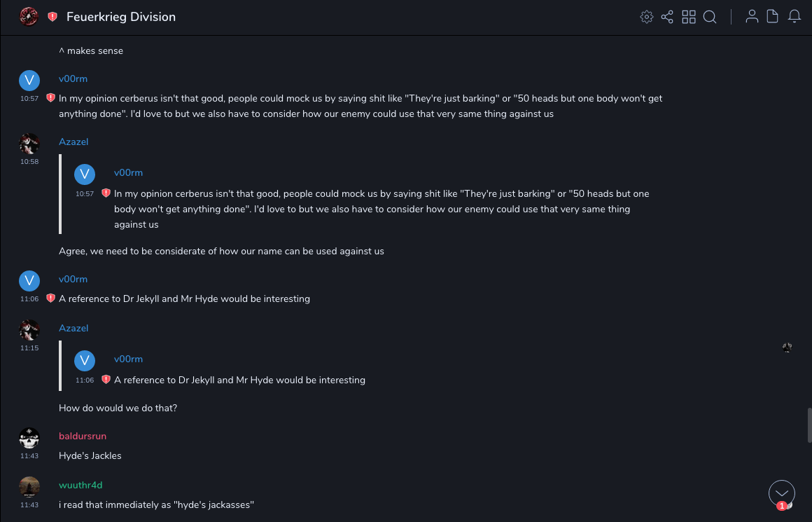Click the read-receipt avatar at right edge
Viewport: 812px width, 522px height.
(787, 347)
